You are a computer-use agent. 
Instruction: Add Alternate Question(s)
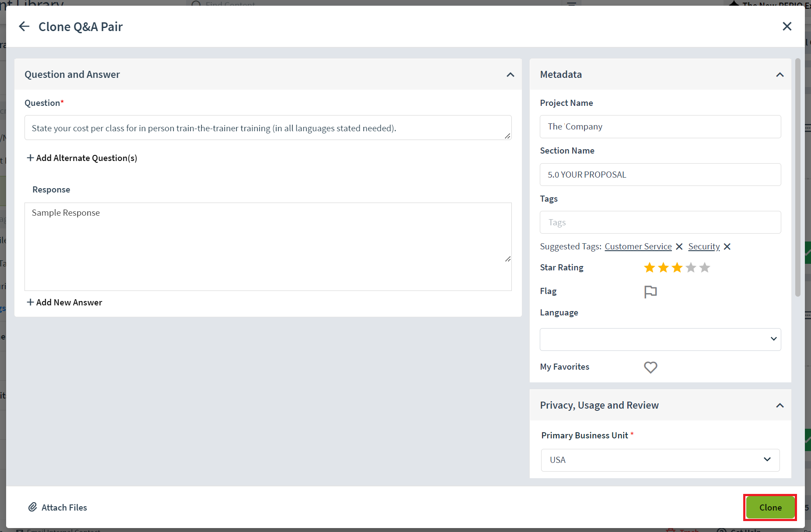tap(82, 158)
